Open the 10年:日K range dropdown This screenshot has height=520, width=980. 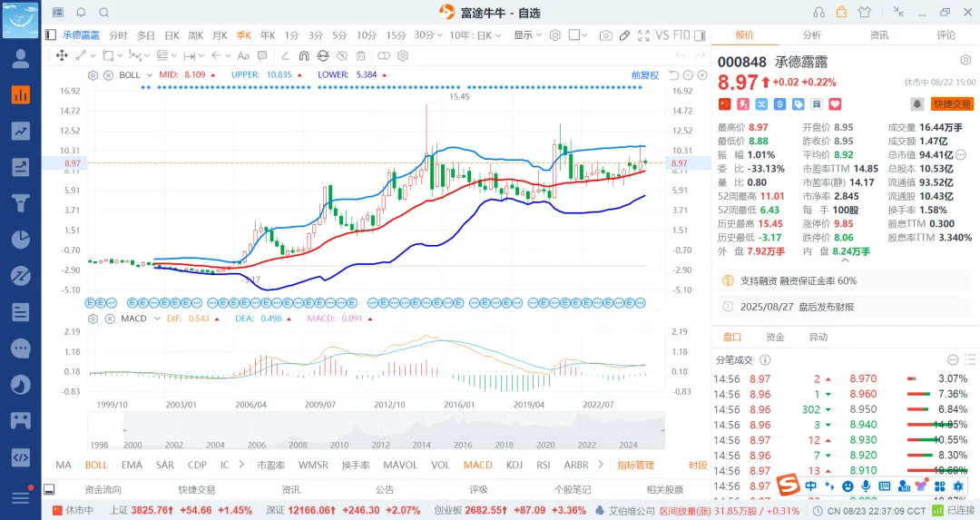coord(475,35)
